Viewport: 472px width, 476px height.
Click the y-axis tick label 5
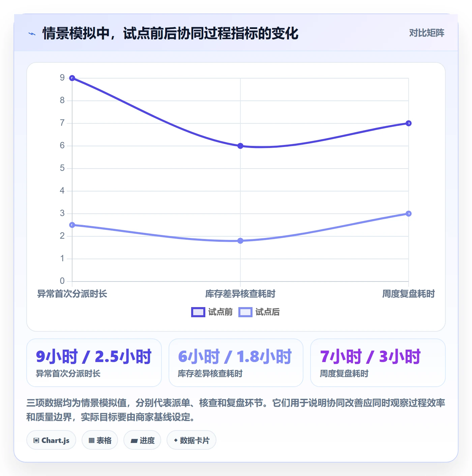62,168
